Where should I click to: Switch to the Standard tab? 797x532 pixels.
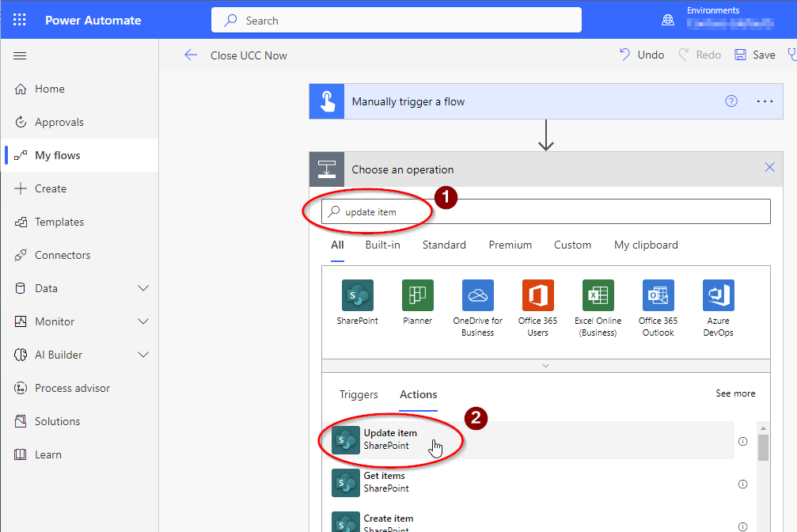[444, 245]
